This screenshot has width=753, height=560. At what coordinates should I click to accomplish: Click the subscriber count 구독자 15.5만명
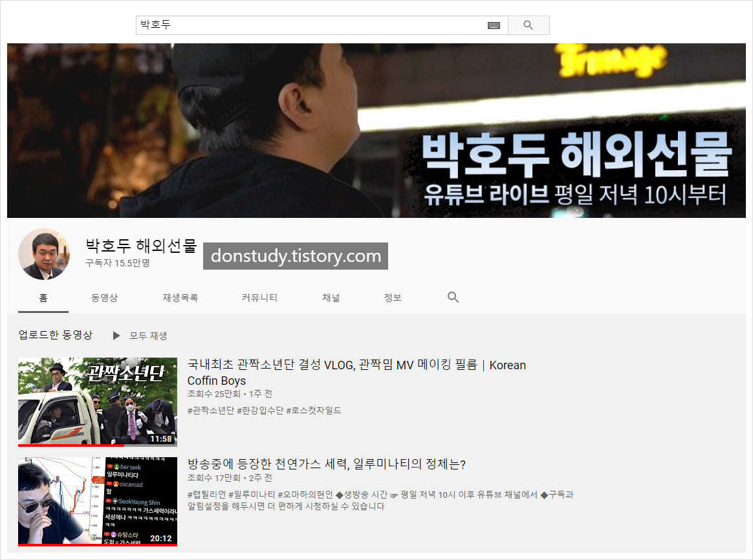coord(118,263)
